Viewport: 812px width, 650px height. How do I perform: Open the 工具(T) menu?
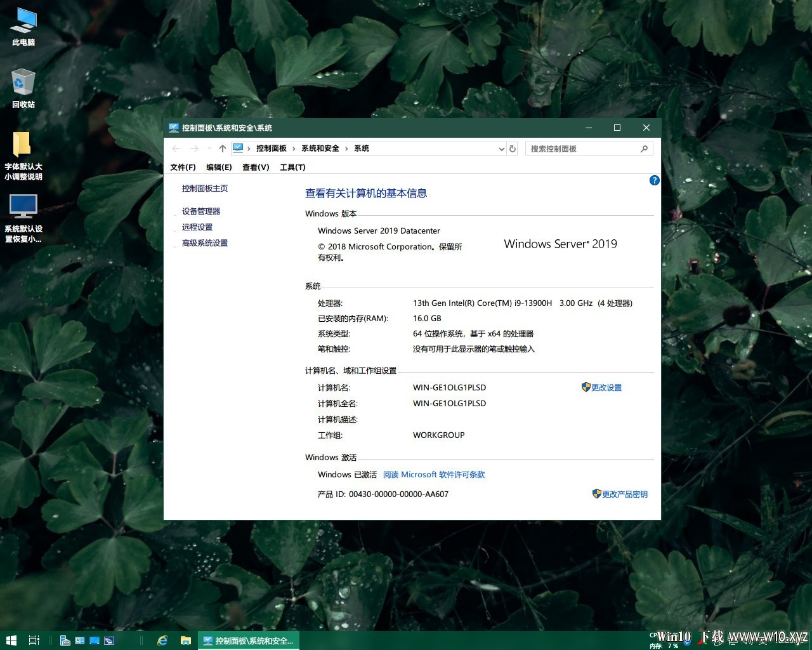(x=292, y=167)
